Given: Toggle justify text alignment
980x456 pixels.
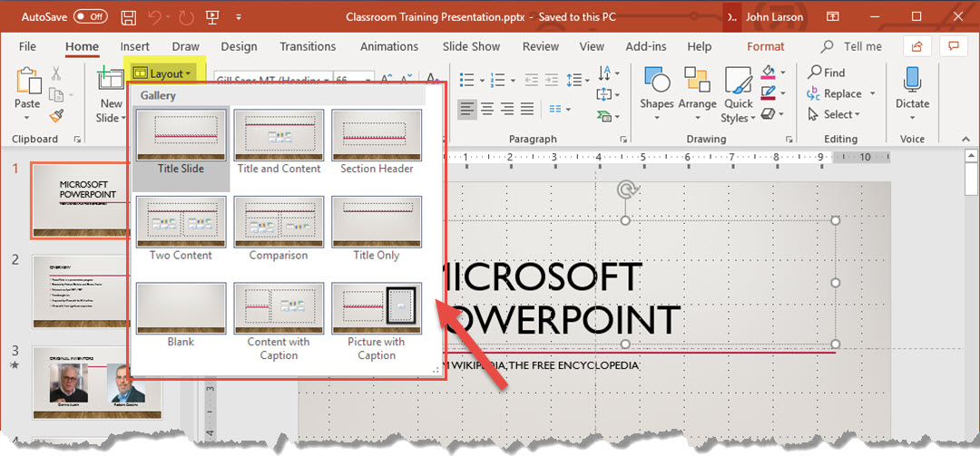Looking at the screenshot, I should pos(527,110).
